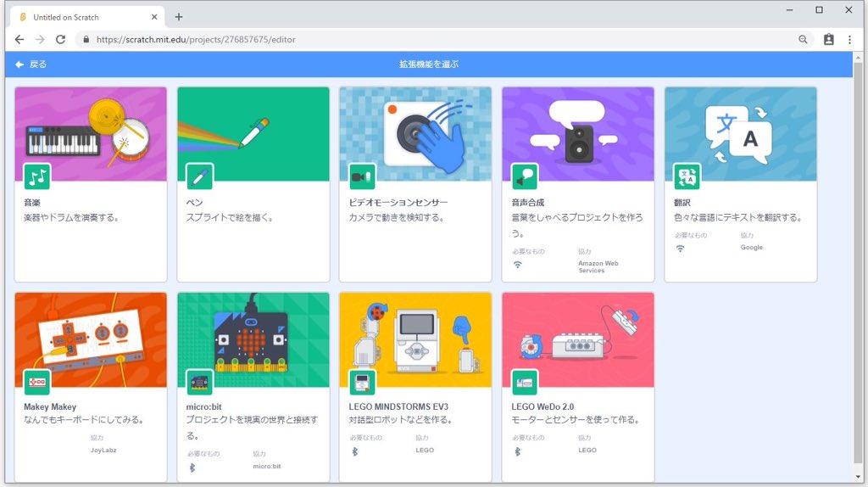
Task: Click カメラで動きを検知する description
Action: 397,218
